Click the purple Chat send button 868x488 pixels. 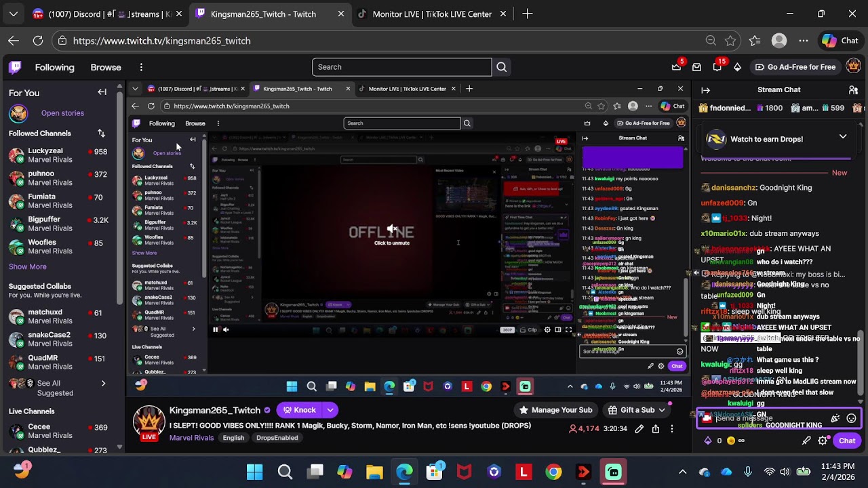(847, 441)
